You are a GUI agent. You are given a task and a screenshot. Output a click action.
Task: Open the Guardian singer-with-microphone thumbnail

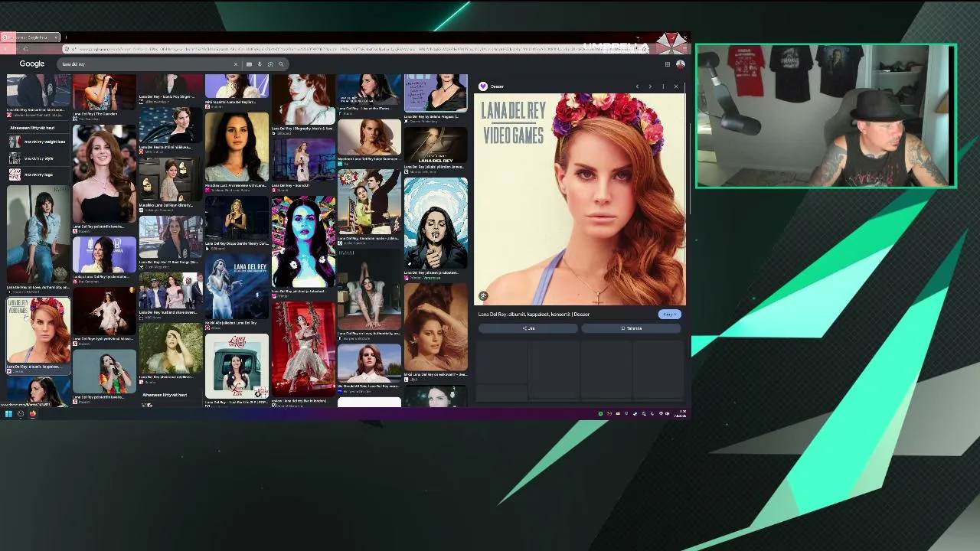104,92
